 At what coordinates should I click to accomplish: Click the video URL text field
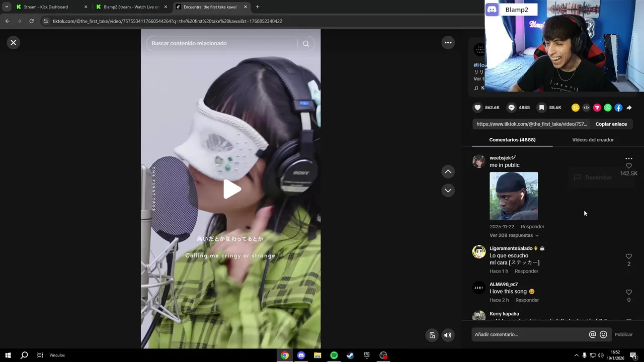coord(531,124)
